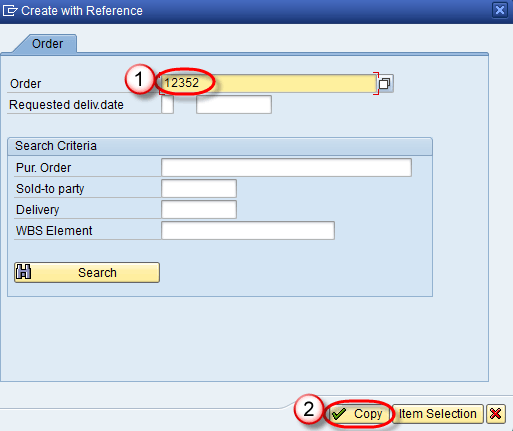The height and width of the screenshot is (431, 513).
Task: Click the green checkmark on Copy button
Action: click(x=339, y=414)
